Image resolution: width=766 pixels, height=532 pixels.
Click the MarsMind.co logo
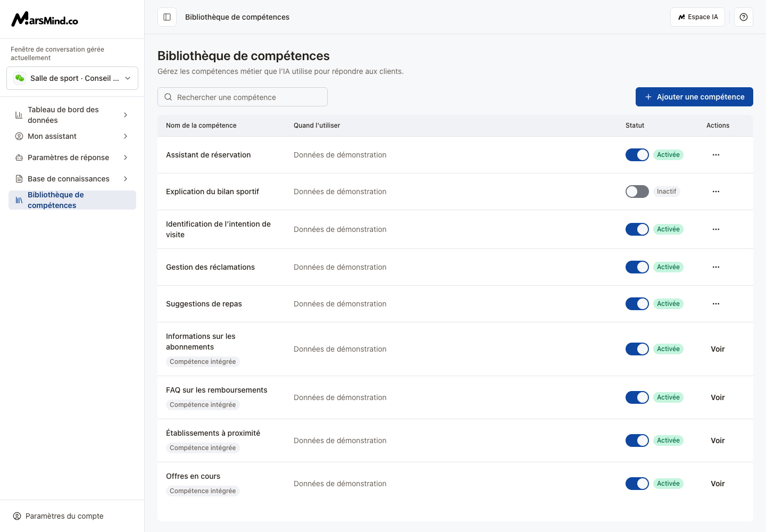point(45,20)
